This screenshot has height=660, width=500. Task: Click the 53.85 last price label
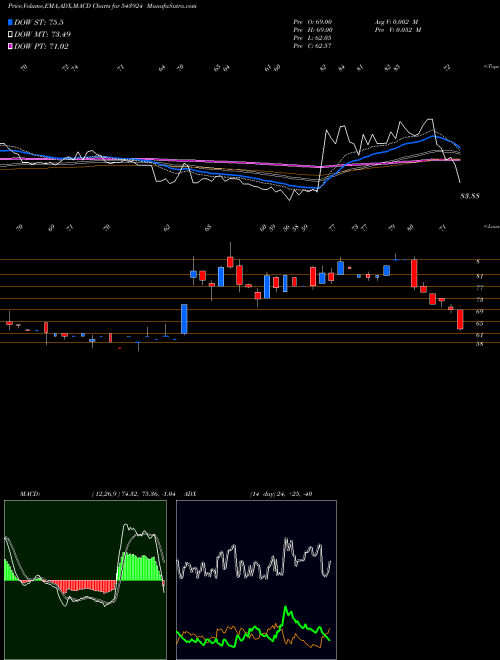470,196
